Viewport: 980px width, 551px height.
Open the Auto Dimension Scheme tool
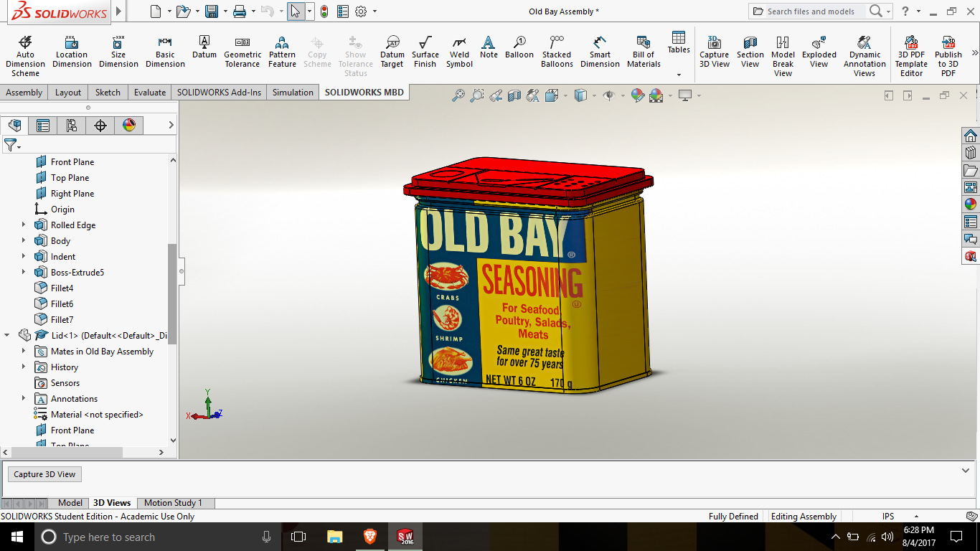[x=25, y=55]
